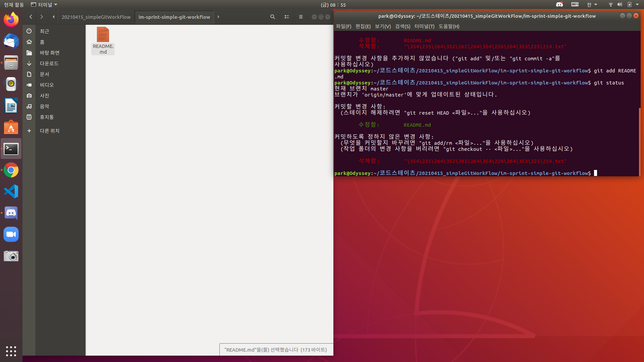
Task: Expand the 터미널 app menu in top bar
Action: point(44,5)
